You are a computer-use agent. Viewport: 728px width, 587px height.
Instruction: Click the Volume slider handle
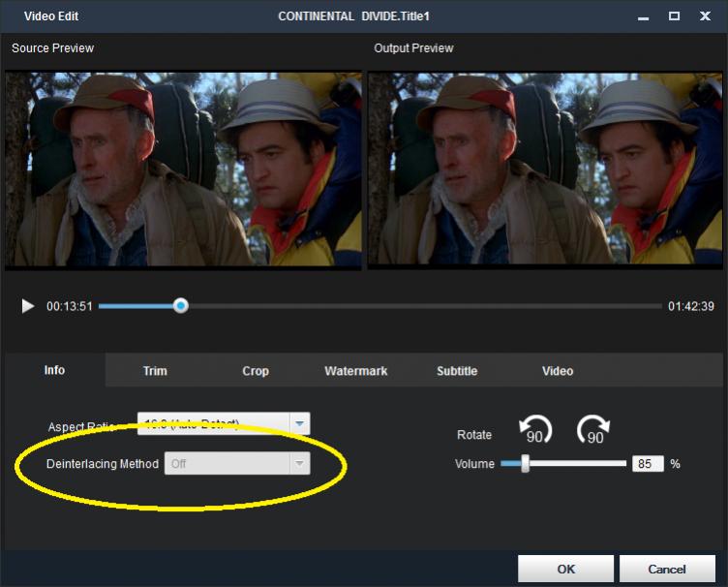pos(526,464)
